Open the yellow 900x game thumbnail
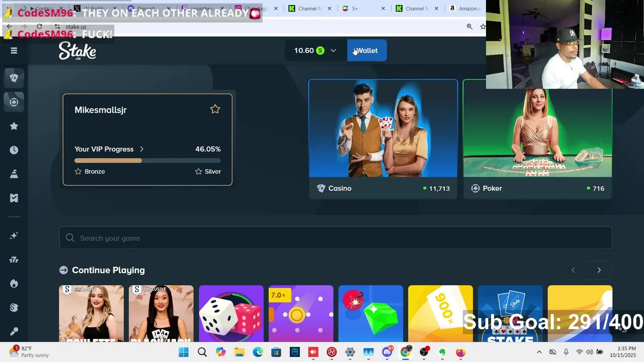The height and width of the screenshot is (362, 644). pos(440,314)
